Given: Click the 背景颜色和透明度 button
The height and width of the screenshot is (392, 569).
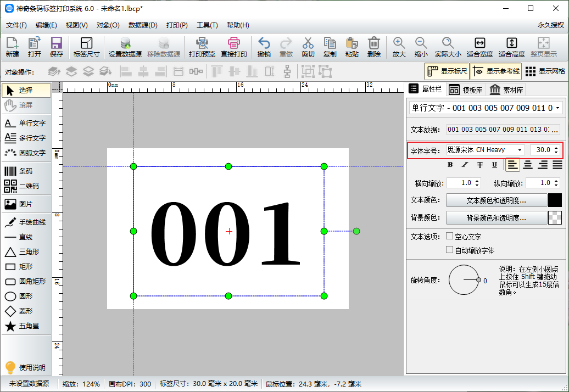Looking at the screenshot, I should [x=496, y=218].
